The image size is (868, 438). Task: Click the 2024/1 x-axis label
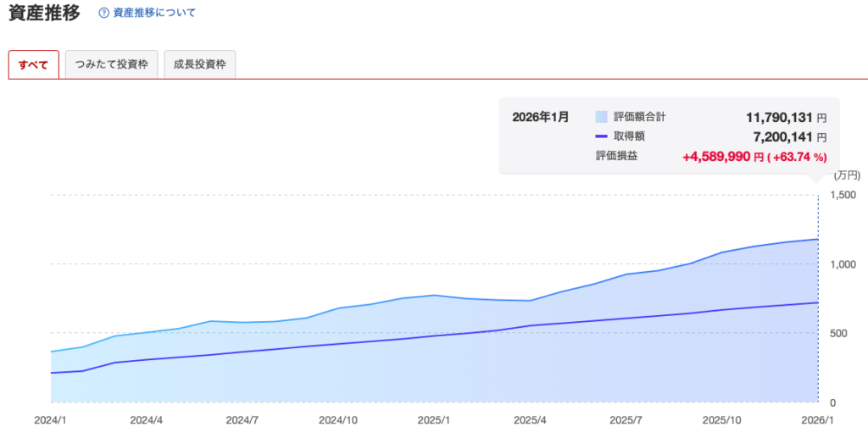pos(50,419)
